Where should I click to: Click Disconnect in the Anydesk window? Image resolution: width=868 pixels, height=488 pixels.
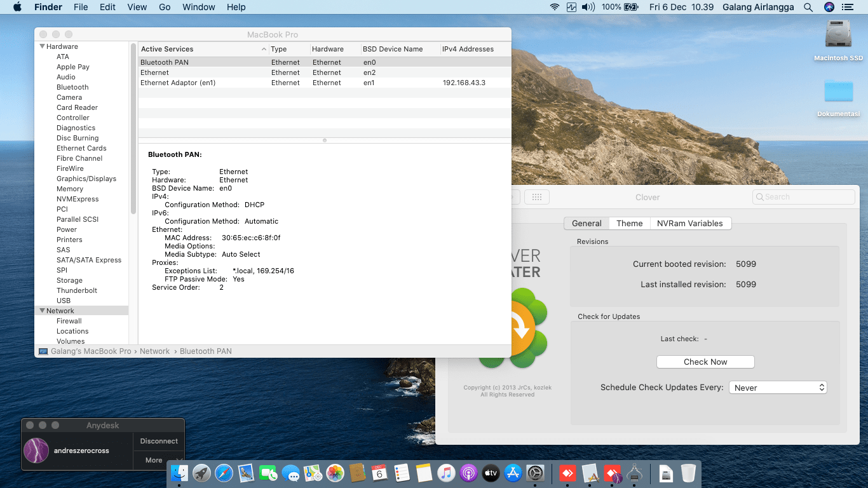(159, 441)
